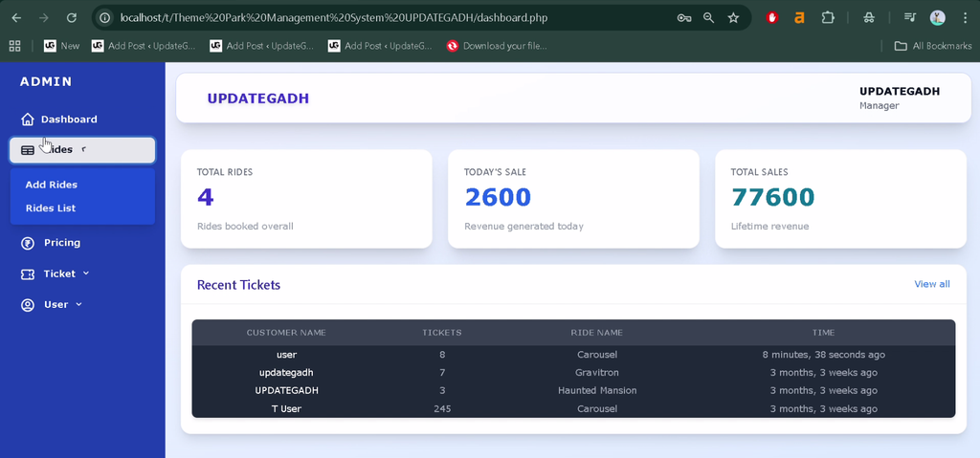Click the Ride Name column header
The width and height of the screenshot is (980, 458).
(x=597, y=333)
